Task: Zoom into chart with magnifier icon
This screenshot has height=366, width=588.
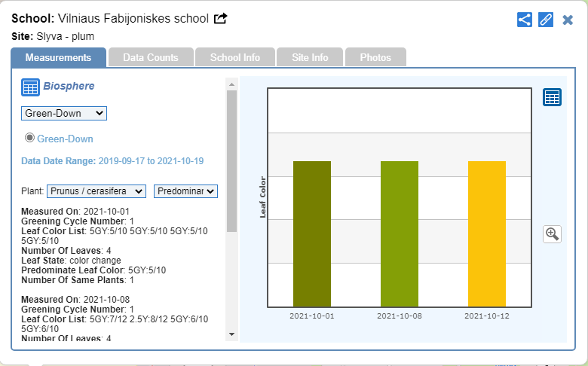Action: [552, 233]
